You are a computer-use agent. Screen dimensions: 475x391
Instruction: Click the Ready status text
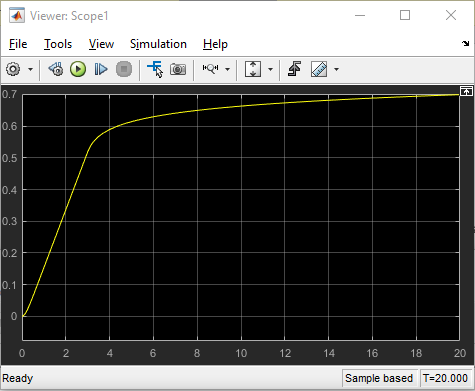pos(18,378)
